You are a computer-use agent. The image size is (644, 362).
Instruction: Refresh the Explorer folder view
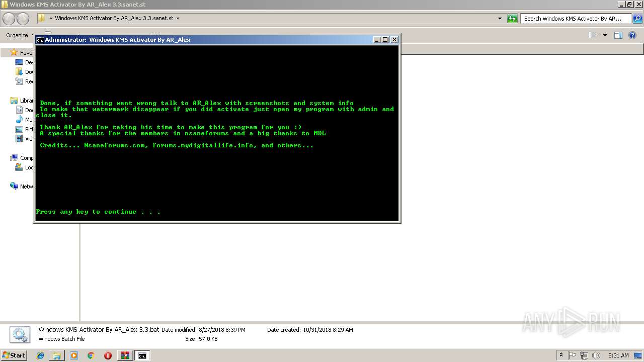coord(512,19)
